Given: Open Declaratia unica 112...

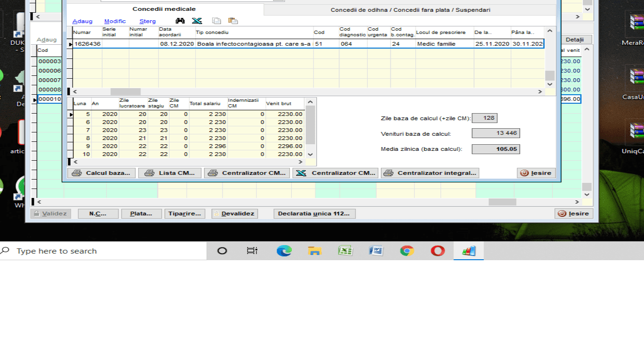Looking at the screenshot, I should tap(314, 214).
